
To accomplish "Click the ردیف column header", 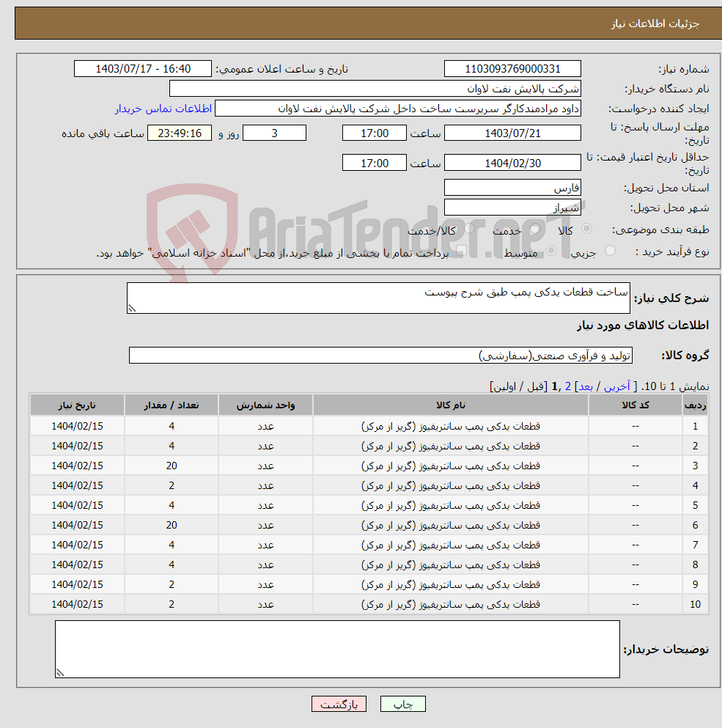I will coord(695,405).
